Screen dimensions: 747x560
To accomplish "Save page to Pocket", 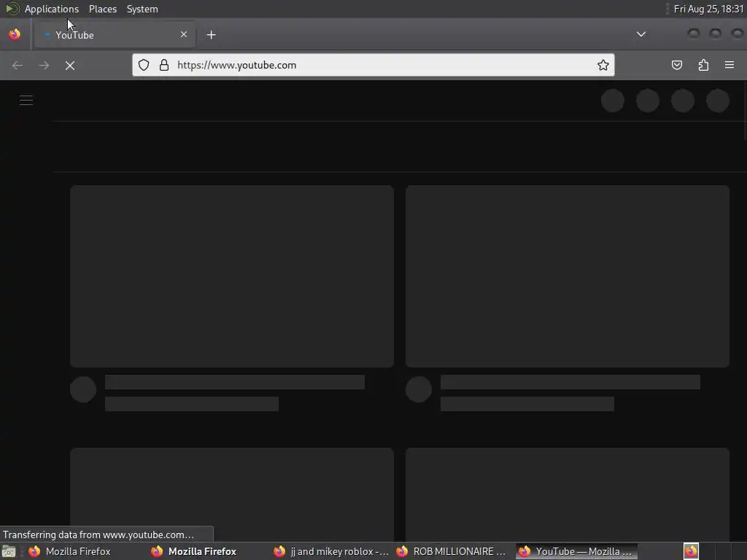I will (677, 65).
